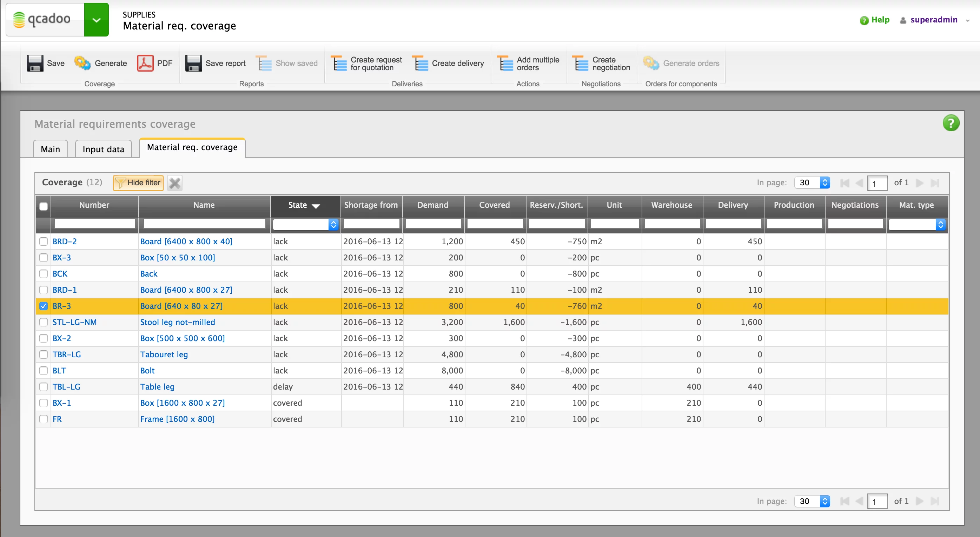Viewport: 980px width, 537px height.
Task: Click the superadmin user icon
Action: tap(903, 20)
